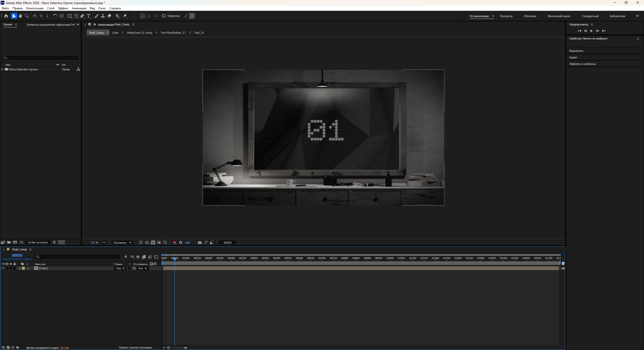Screen dimensions: 644x350
Task: Select the Zoom magnifier tool
Action: coord(27,16)
